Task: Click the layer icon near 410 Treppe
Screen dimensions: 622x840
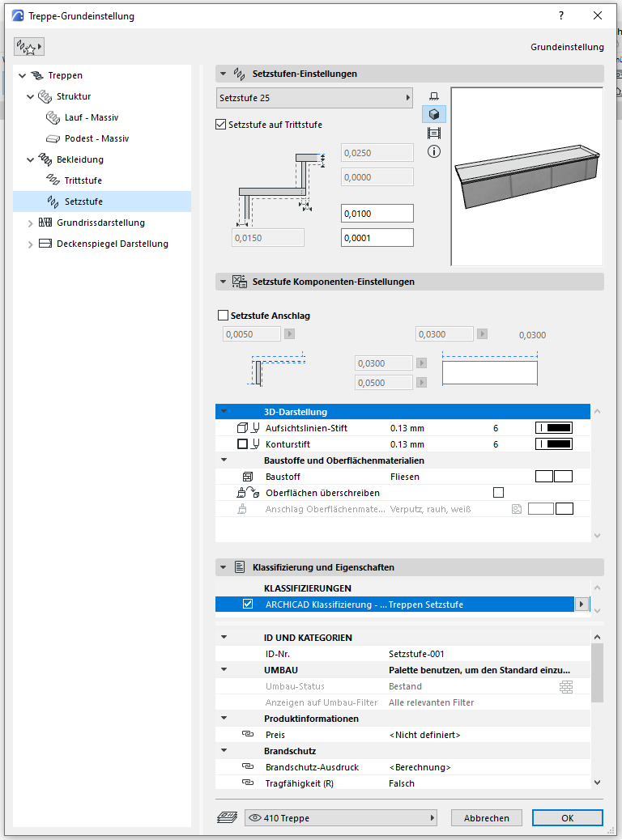Action: [227, 817]
